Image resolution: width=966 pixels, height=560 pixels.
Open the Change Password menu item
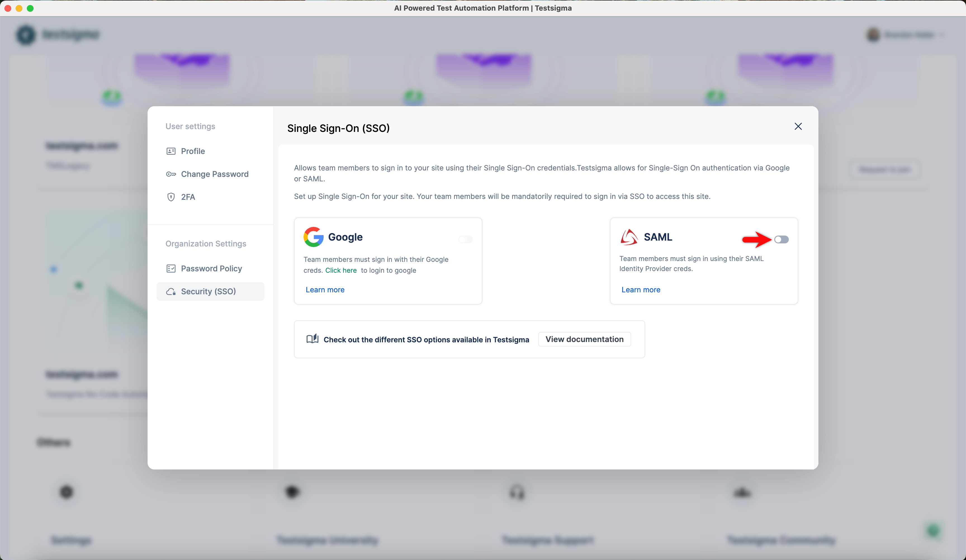point(215,174)
